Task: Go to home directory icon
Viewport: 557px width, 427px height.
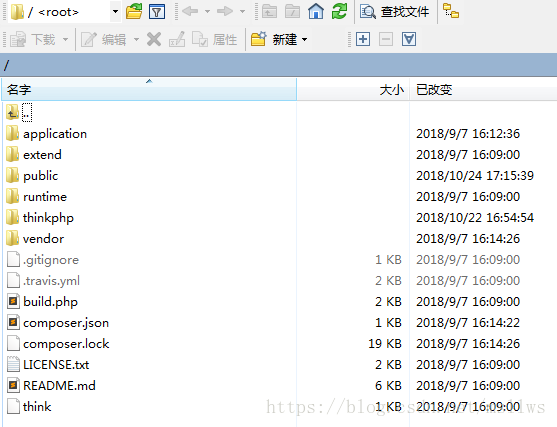Action: pos(316,12)
